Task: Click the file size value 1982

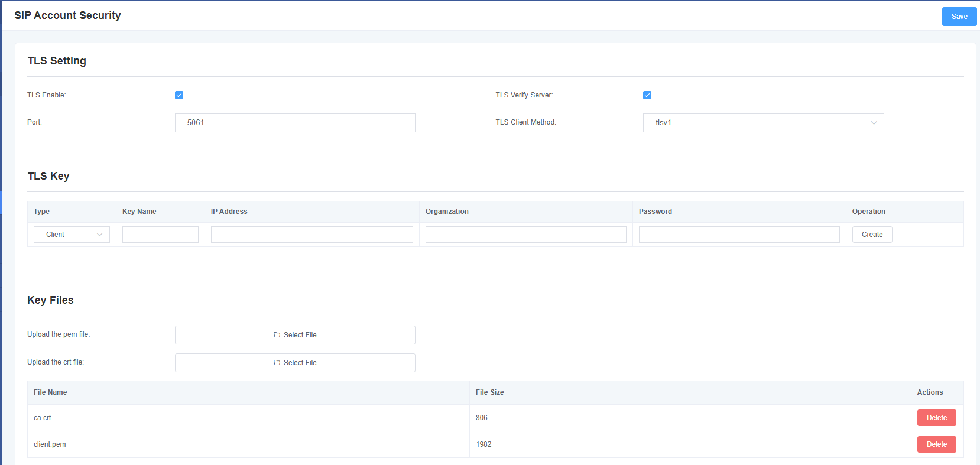Action: 483,444
